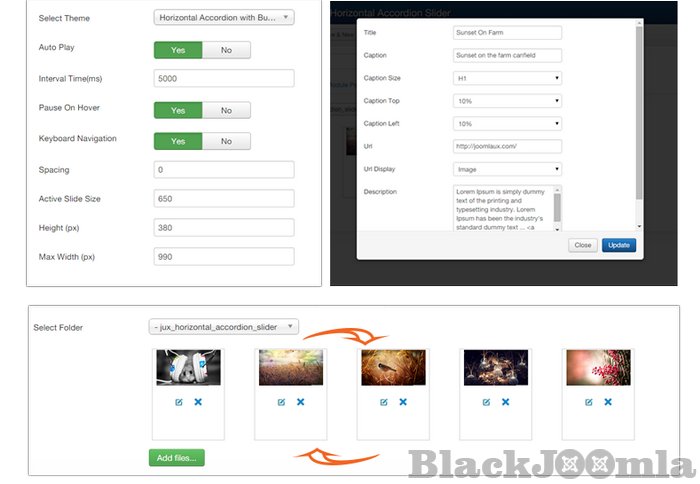Screen dimensions: 700x484
Task: Delete the headphones image with X icon
Action: tap(197, 402)
